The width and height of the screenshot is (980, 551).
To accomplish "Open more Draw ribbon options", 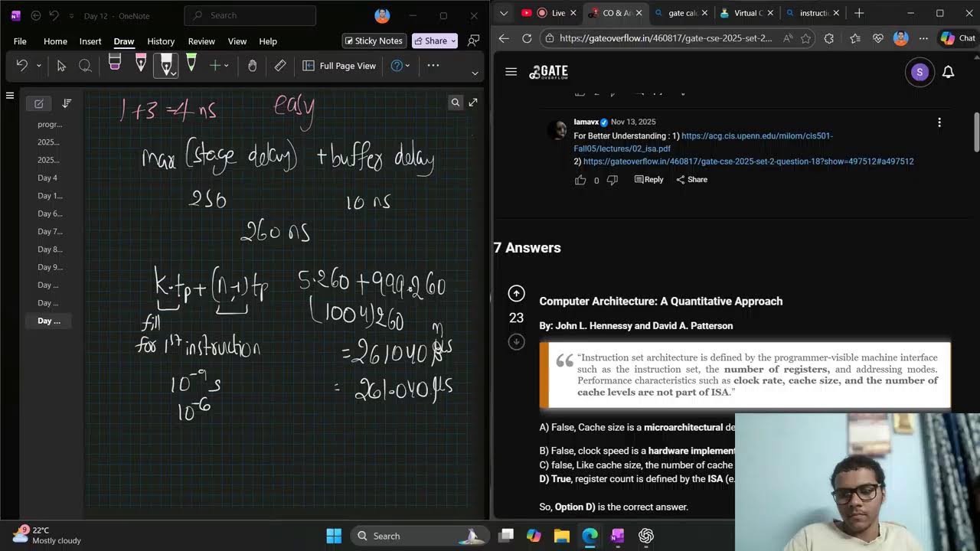I will pos(433,66).
